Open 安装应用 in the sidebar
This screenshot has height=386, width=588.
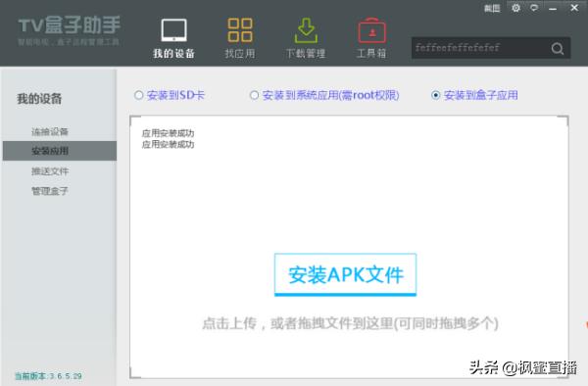click(x=60, y=151)
